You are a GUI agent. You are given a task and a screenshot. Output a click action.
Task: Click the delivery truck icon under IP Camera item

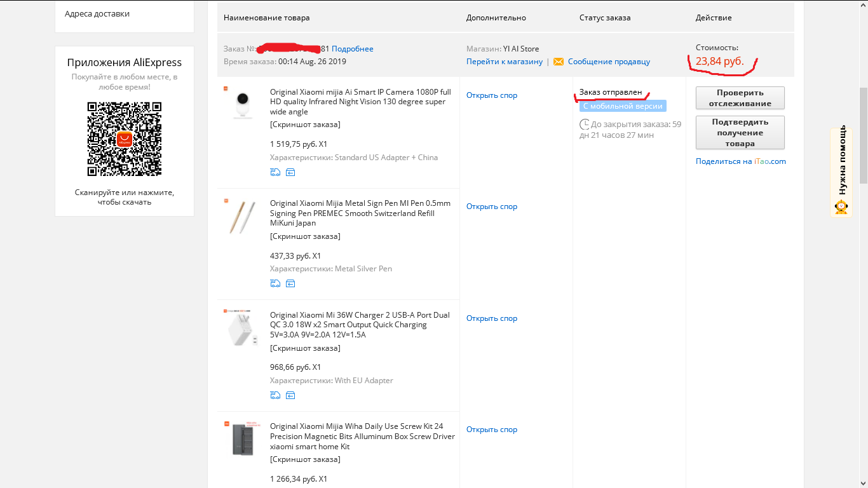tap(275, 172)
